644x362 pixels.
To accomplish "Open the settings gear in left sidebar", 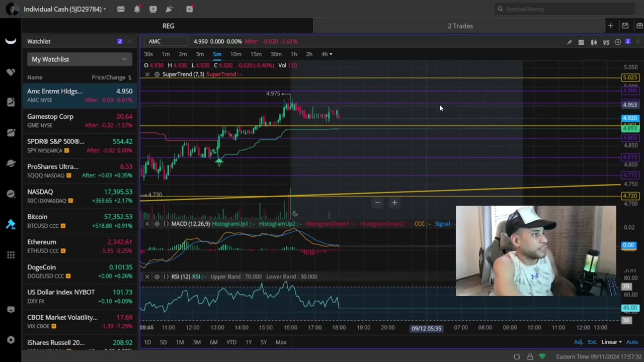I will click(x=11, y=339).
